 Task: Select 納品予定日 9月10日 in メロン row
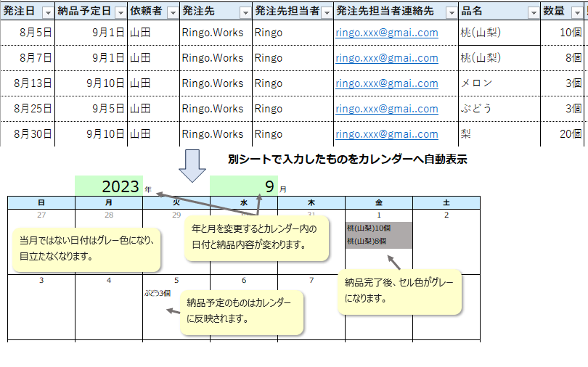coord(91,83)
